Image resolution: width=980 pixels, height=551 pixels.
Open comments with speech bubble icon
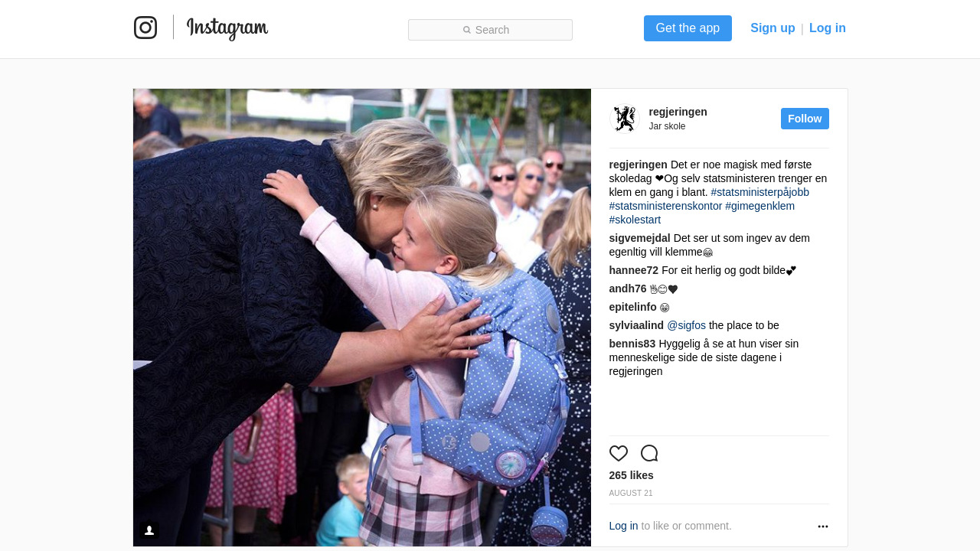(649, 453)
